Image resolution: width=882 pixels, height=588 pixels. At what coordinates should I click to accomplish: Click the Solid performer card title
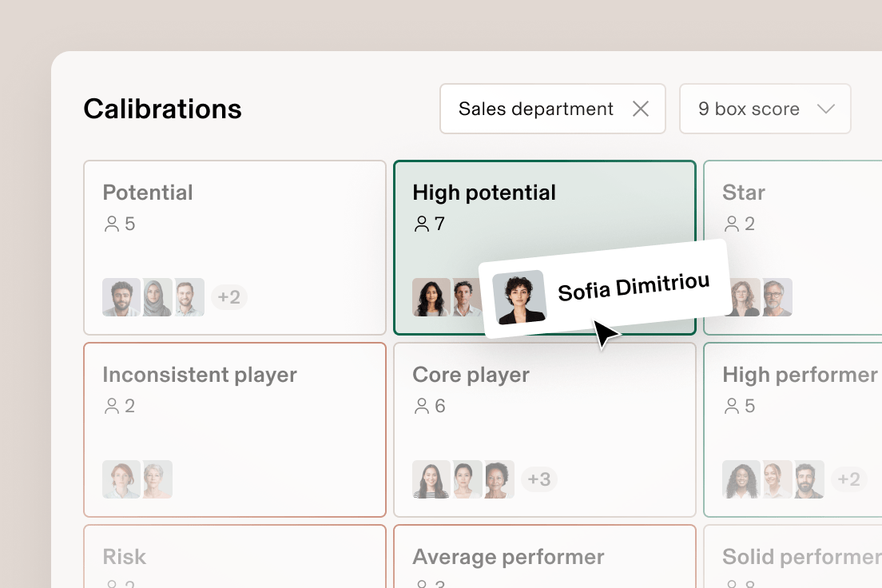coord(799,557)
